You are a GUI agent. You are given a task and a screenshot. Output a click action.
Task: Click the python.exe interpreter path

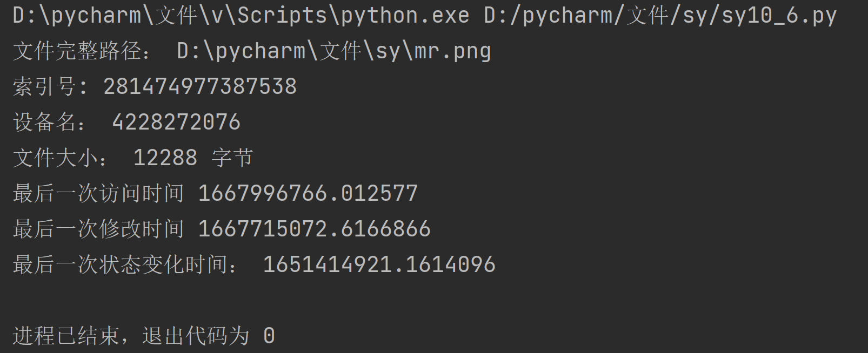pyautogui.click(x=241, y=16)
